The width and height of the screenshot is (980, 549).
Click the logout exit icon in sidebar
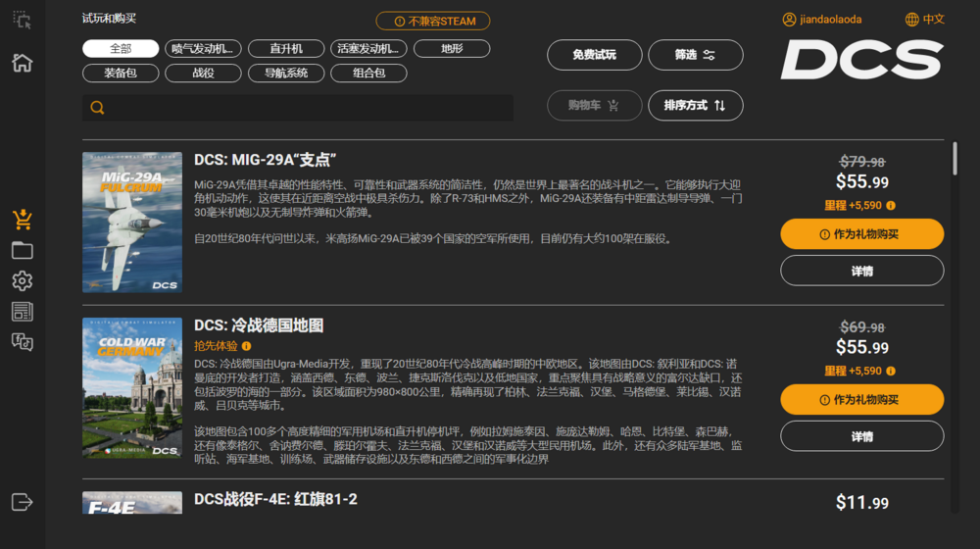pyautogui.click(x=22, y=502)
